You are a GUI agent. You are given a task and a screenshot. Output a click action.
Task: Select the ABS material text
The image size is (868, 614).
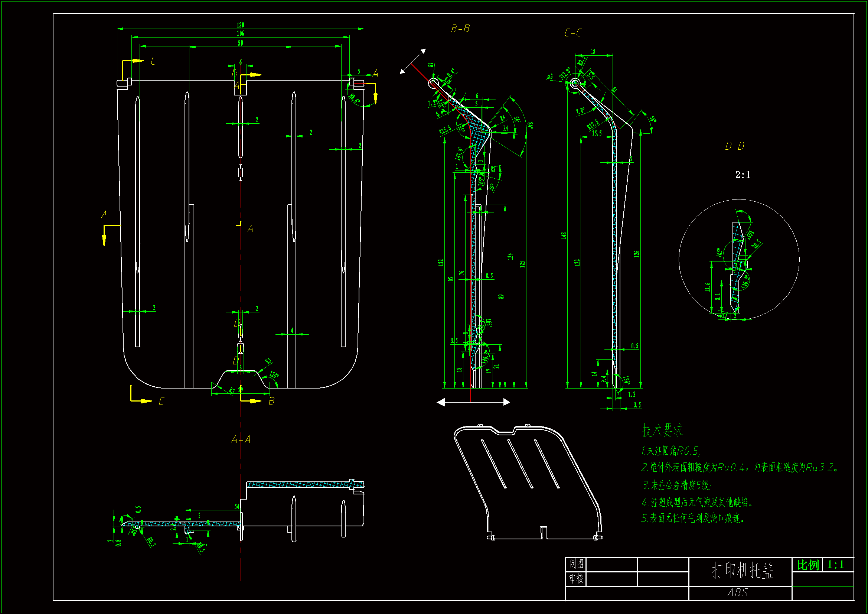click(738, 592)
